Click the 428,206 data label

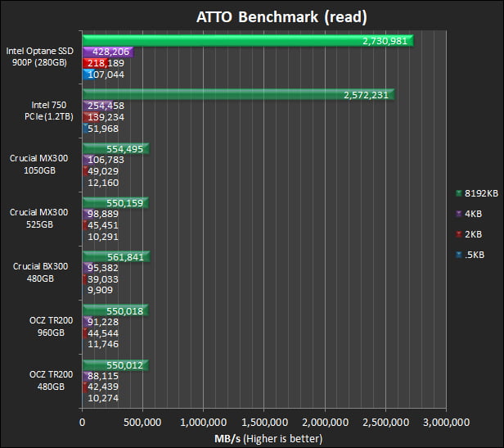click(110, 52)
